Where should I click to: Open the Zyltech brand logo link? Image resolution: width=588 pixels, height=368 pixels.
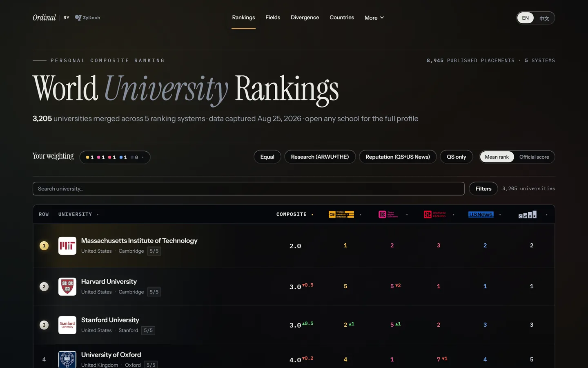coord(87,18)
